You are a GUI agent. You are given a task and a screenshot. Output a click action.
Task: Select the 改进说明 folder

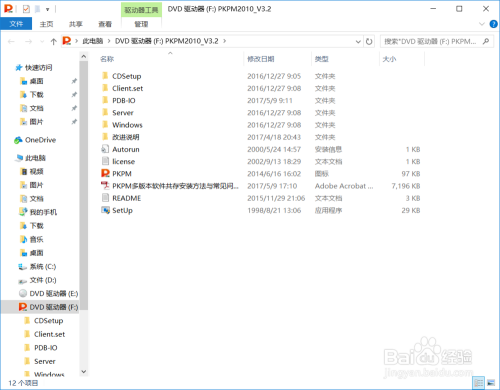tap(126, 137)
